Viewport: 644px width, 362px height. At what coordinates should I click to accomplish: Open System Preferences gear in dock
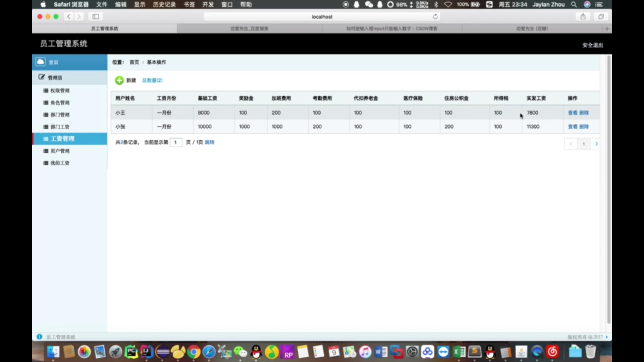click(412, 352)
